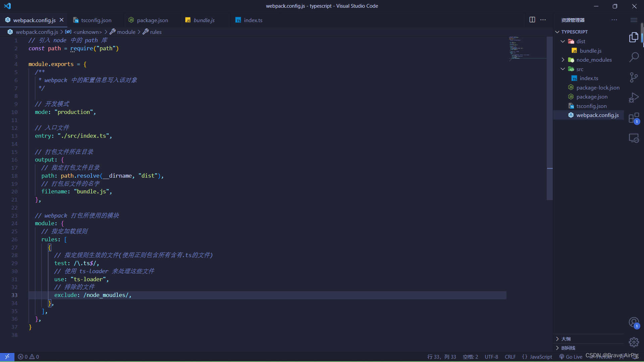Click line number 33 in gutter
The image size is (644, 362).
14,295
